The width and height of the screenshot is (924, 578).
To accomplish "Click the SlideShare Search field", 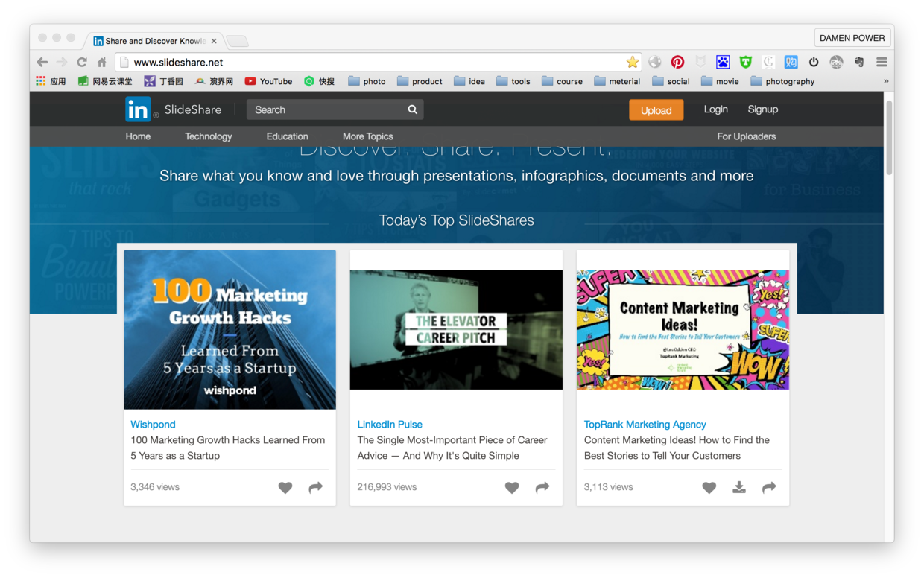I will [335, 109].
